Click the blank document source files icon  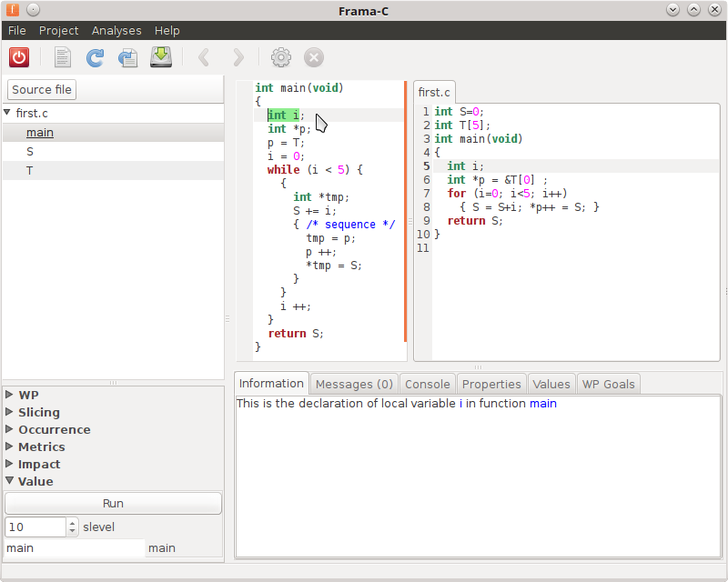pos(63,57)
